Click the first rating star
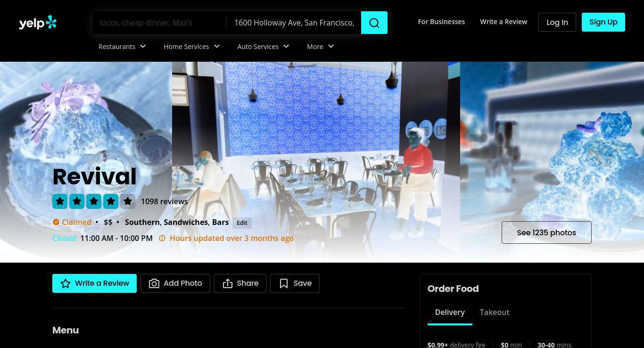Screen dimensions: 644x348 point(60,201)
